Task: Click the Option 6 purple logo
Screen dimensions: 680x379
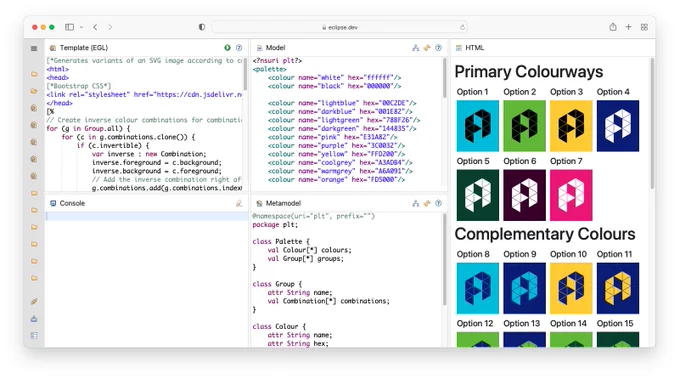Action: pos(524,195)
